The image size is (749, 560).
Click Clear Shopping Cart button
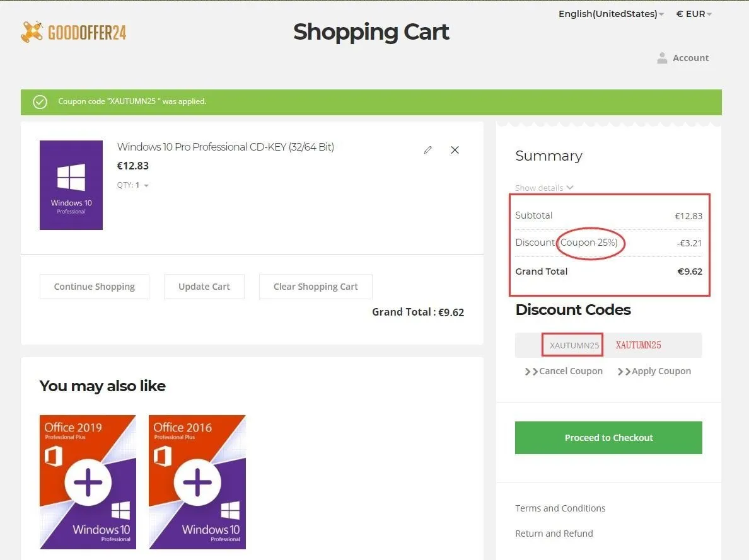[316, 287]
